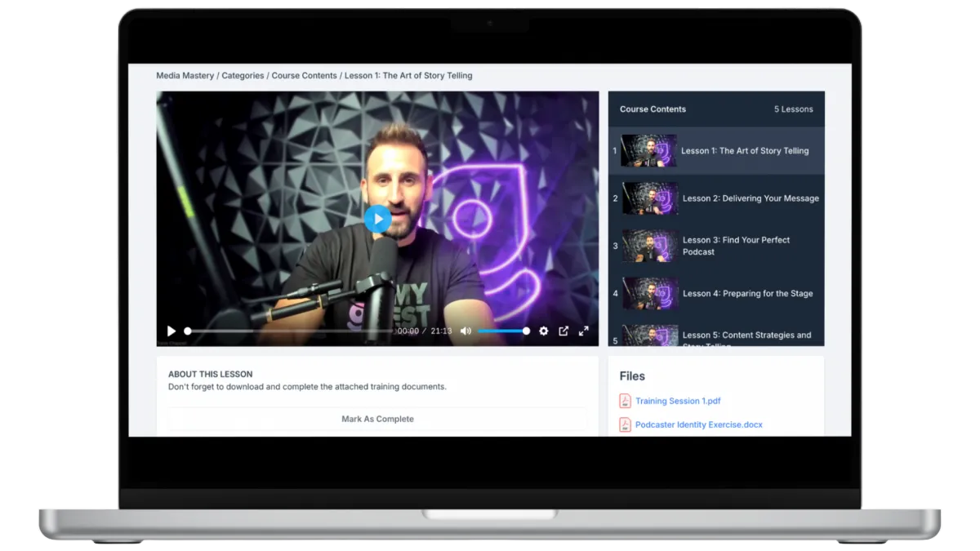
Task: Go to Media Mastery breadcrumb
Action: pos(185,76)
